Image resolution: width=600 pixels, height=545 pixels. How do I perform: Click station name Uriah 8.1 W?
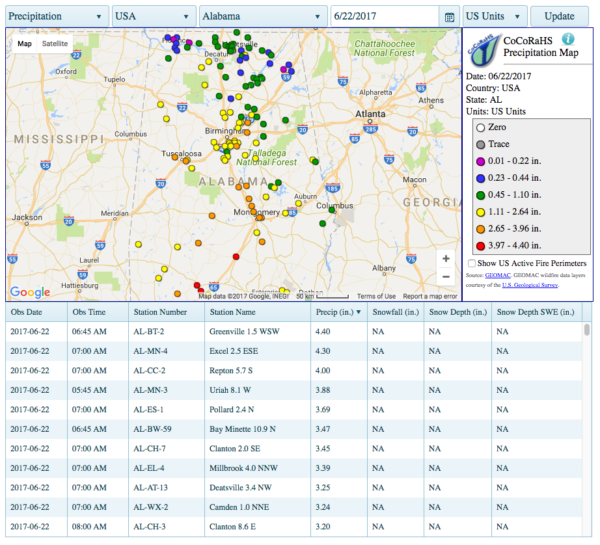[230, 390]
